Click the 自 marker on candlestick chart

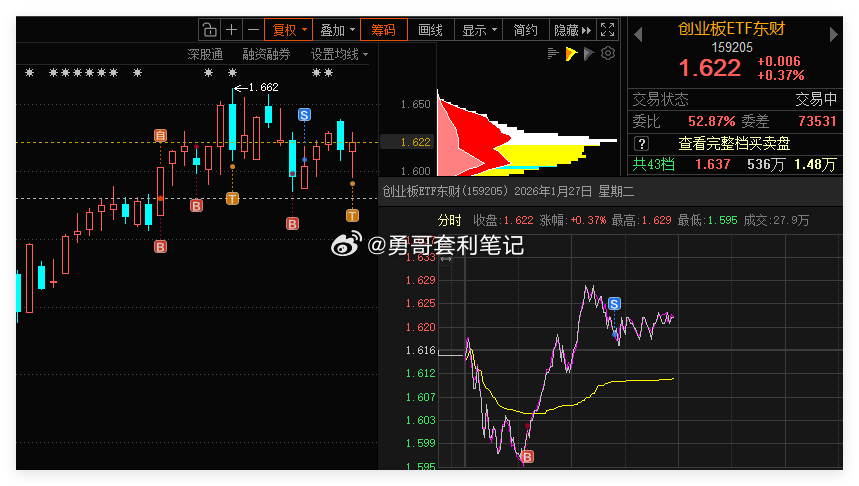(x=160, y=135)
